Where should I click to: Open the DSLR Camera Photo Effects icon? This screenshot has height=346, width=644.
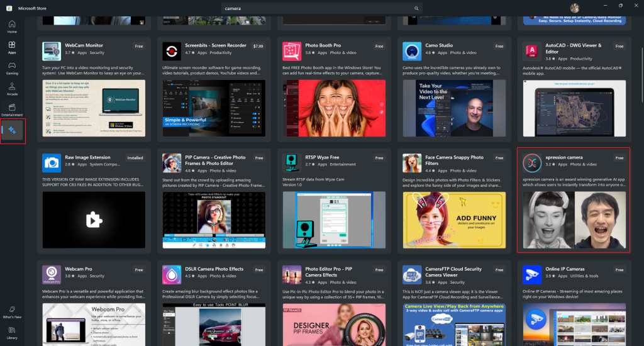pyautogui.click(x=172, y=275)
